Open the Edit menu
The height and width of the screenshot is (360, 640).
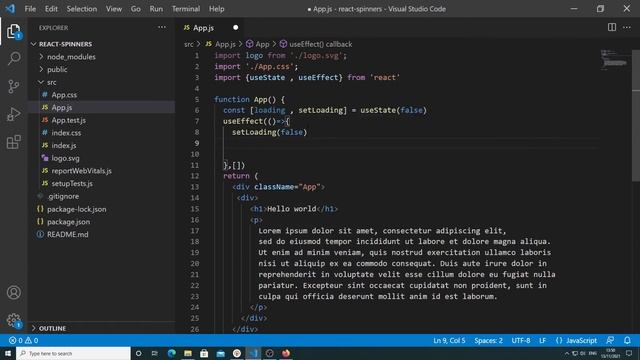tap(51, 9)
